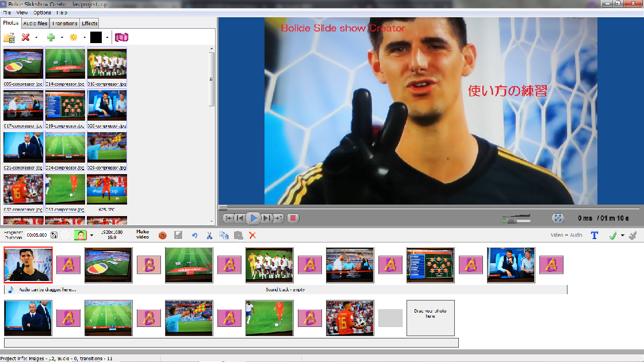Click the blue T add text icon
644x362 pixels.
click(x=595, y=235)
